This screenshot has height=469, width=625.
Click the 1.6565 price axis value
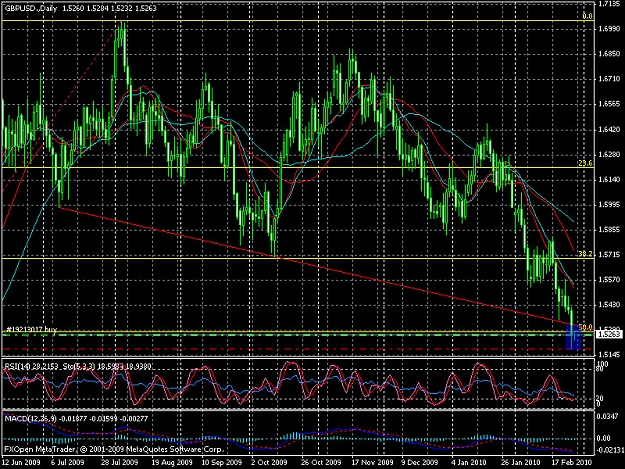609,104
